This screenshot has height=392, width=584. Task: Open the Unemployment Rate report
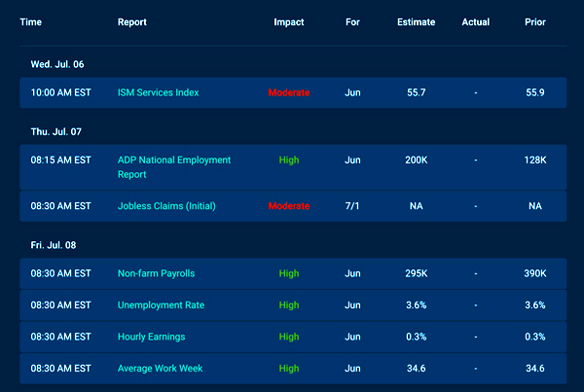point(161,304)
